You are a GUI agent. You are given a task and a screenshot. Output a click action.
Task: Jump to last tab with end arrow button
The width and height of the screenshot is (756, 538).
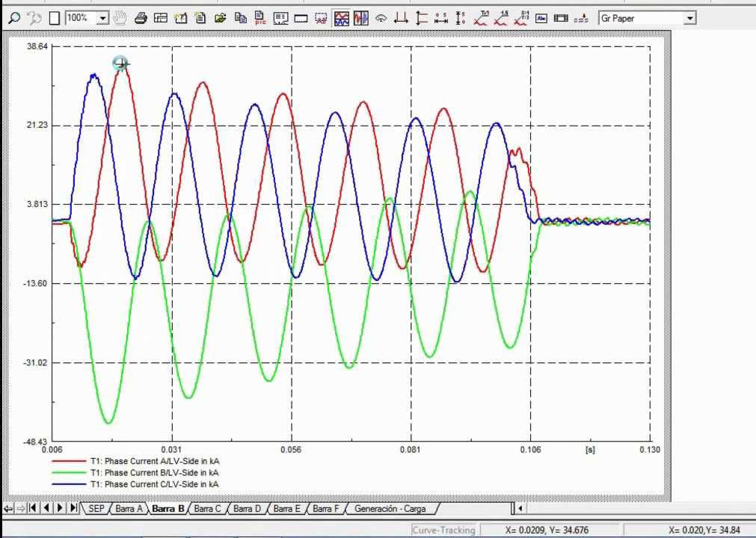click(x=73, y=508)
